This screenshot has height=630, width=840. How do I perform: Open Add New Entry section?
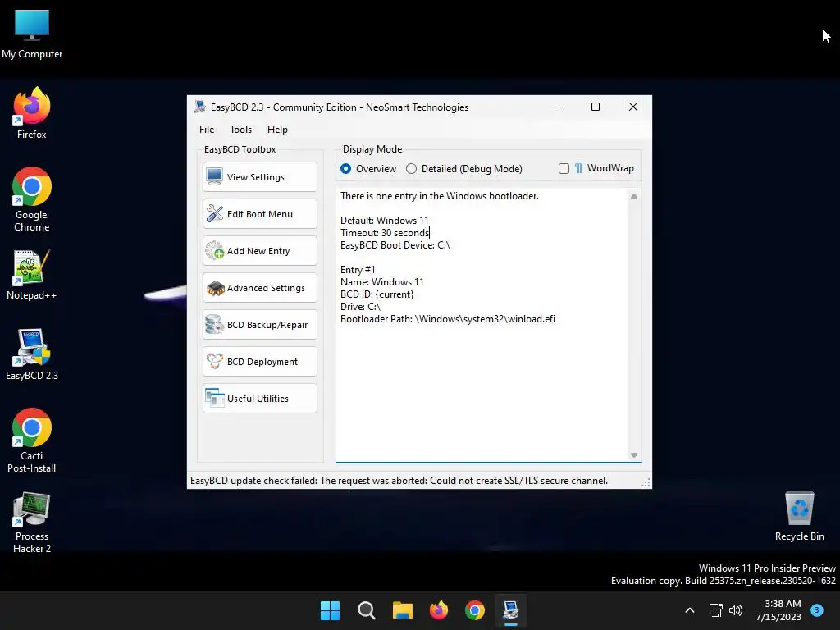[x=260, y=251]
